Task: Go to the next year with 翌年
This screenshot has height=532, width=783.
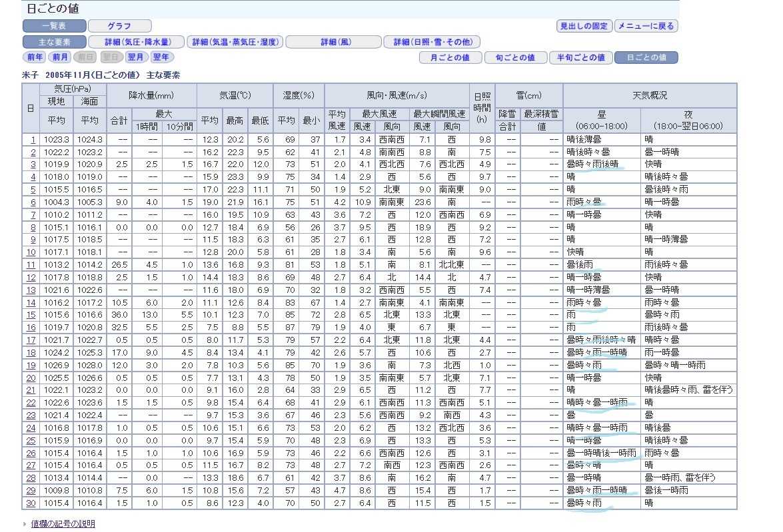Action: pyautogui.click(x=161, y=57)
